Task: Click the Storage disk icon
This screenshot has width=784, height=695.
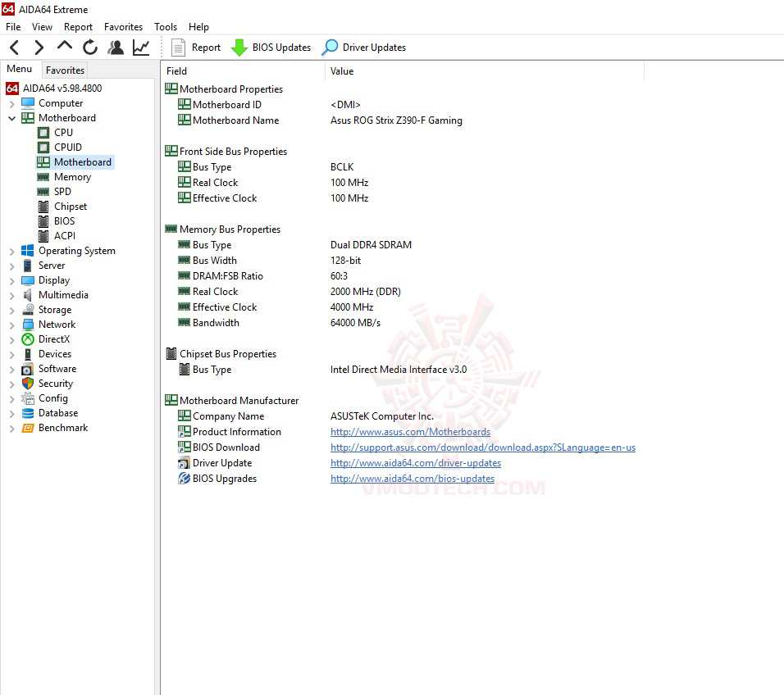Action: [28, 310]
